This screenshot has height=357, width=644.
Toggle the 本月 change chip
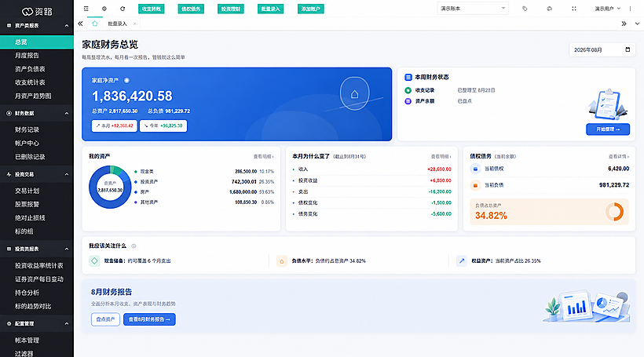point(114,126)
